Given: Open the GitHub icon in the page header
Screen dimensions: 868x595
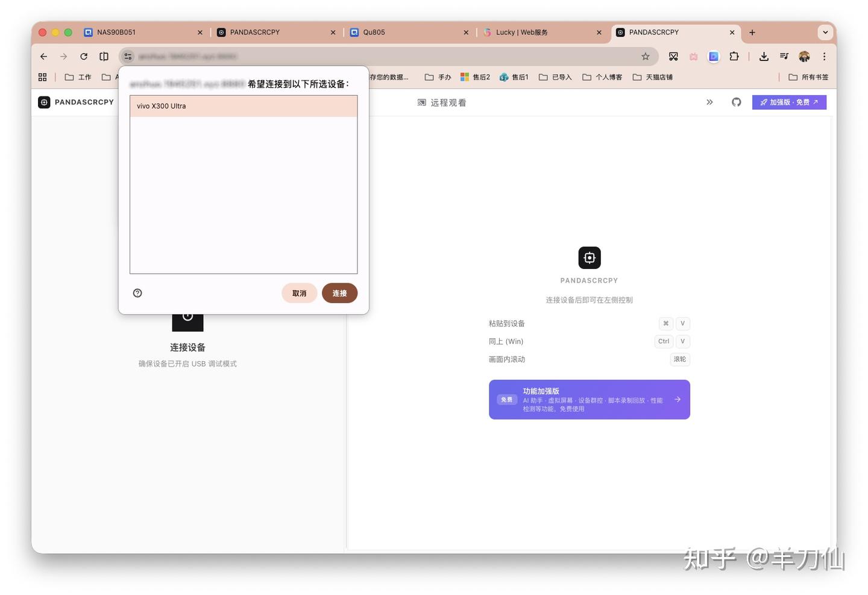Looking at the screenshot, I should click(737, 102).
